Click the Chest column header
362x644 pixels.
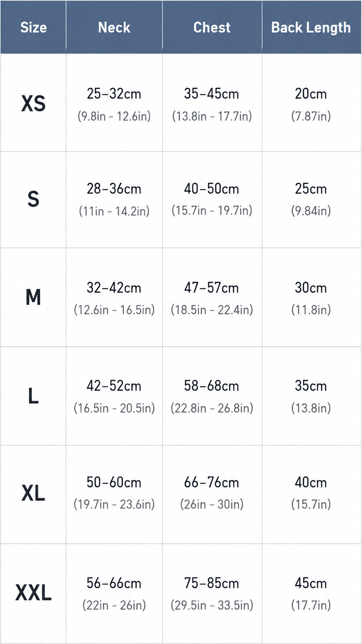pyautogui.click(x=212, y=27)
